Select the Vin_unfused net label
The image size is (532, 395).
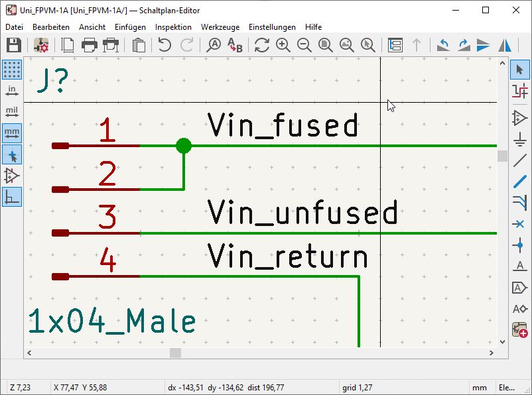point(302,212)
